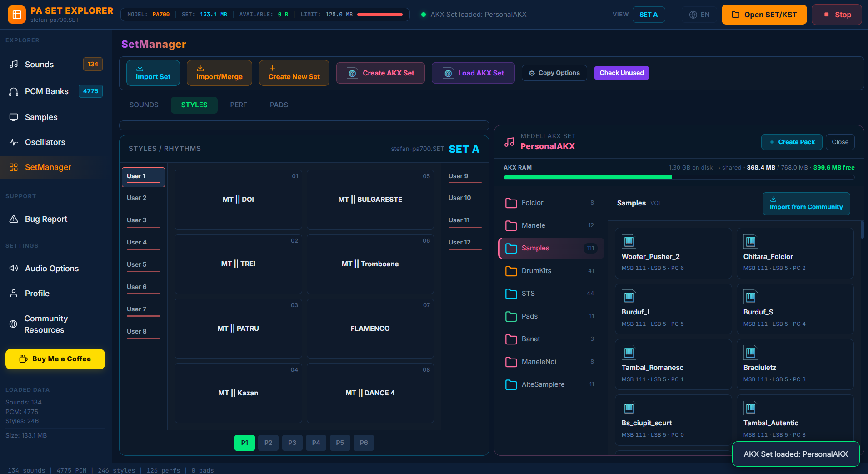Click the Copy Options gear button
This screenshot has height=474, width=868.
554,73
